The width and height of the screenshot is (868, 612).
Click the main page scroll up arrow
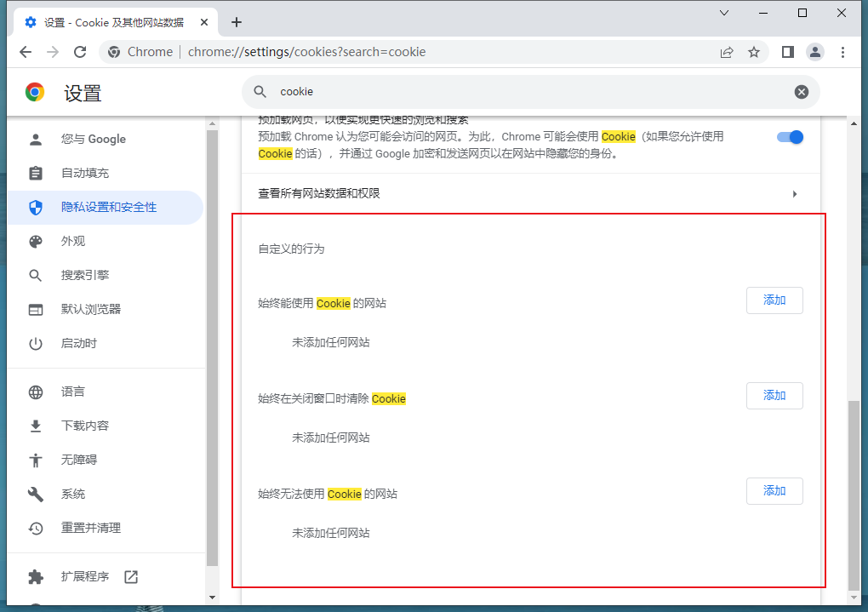tap(854, 124)
